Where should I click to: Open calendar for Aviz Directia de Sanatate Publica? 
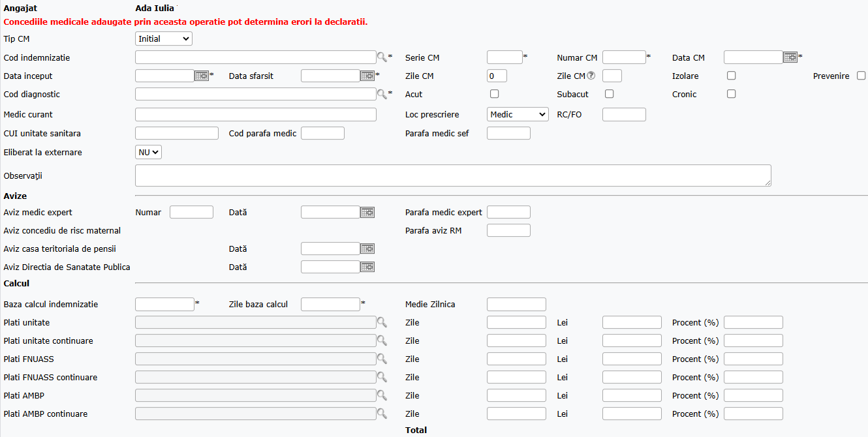coord(367,267)
